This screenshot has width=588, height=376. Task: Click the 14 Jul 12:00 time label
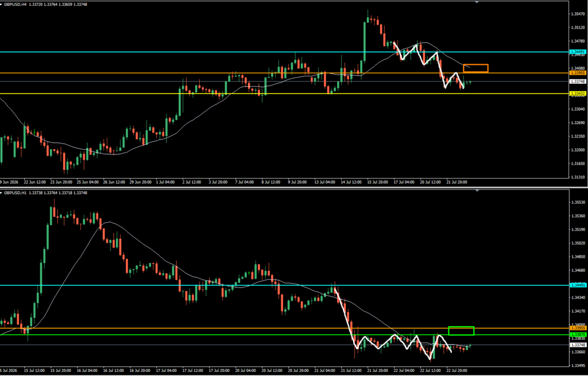click(x=351, y=182)
